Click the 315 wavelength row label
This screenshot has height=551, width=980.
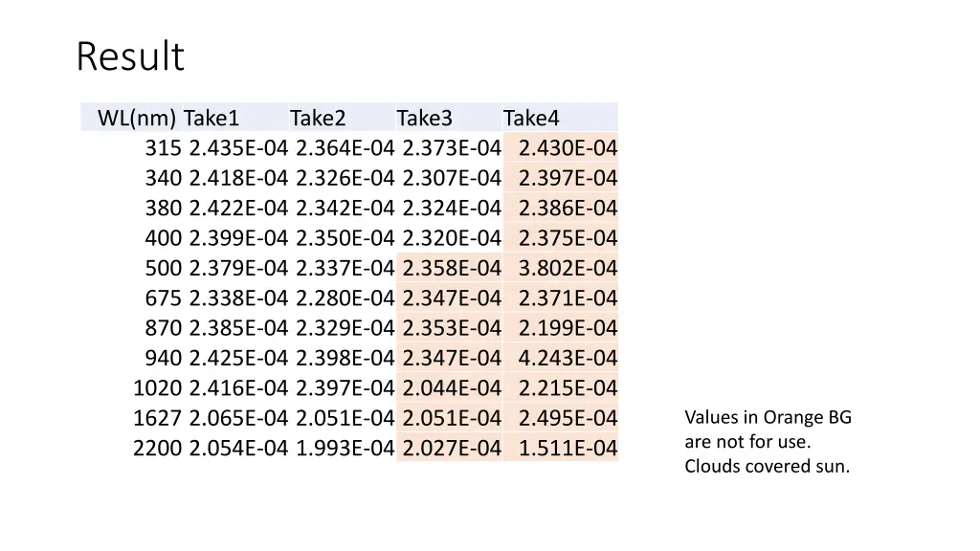click(163, 148)
